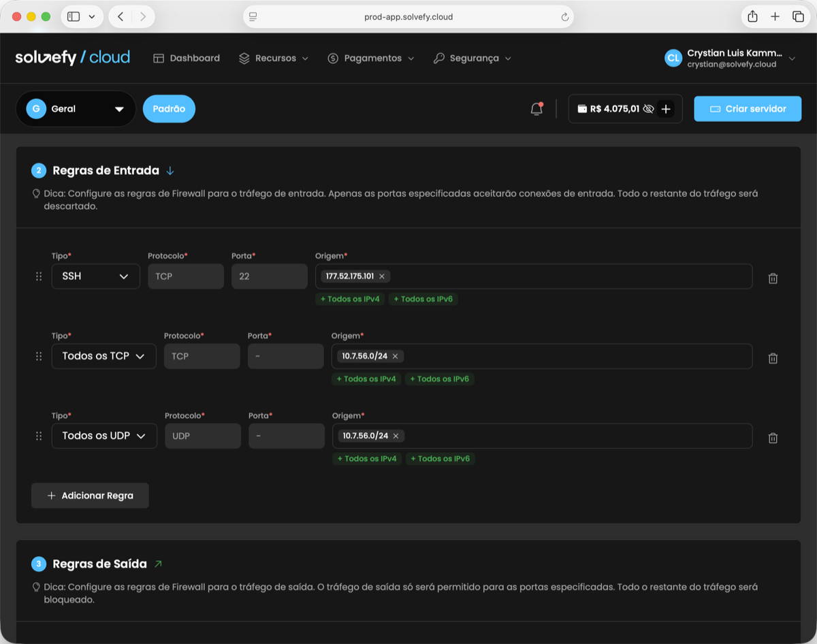Click Adicionar Regra button
The image size is (817, 644).
click(x=90, y=496)
